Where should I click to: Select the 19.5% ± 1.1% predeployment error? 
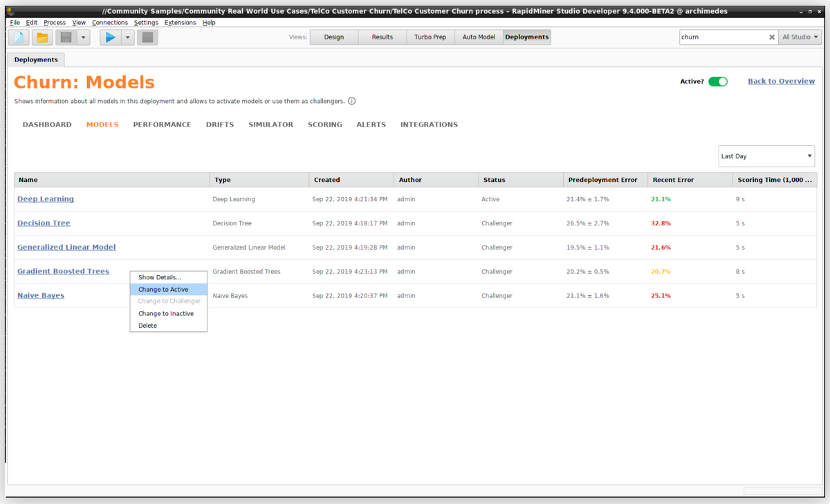tap(587, 248)
